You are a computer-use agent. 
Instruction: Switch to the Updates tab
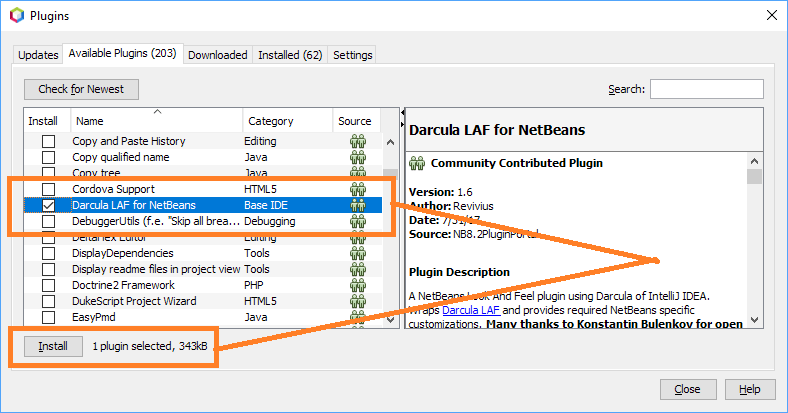38,55
